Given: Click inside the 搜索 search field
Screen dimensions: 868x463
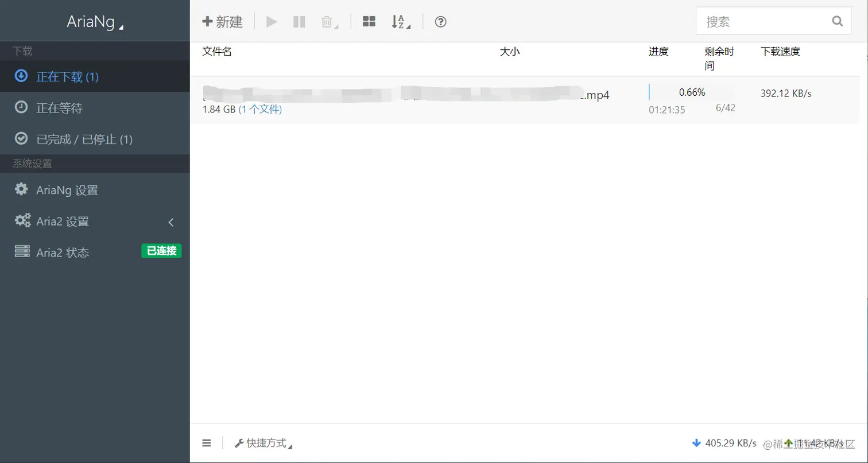Looking at the screenshot, I should (764, 21).
